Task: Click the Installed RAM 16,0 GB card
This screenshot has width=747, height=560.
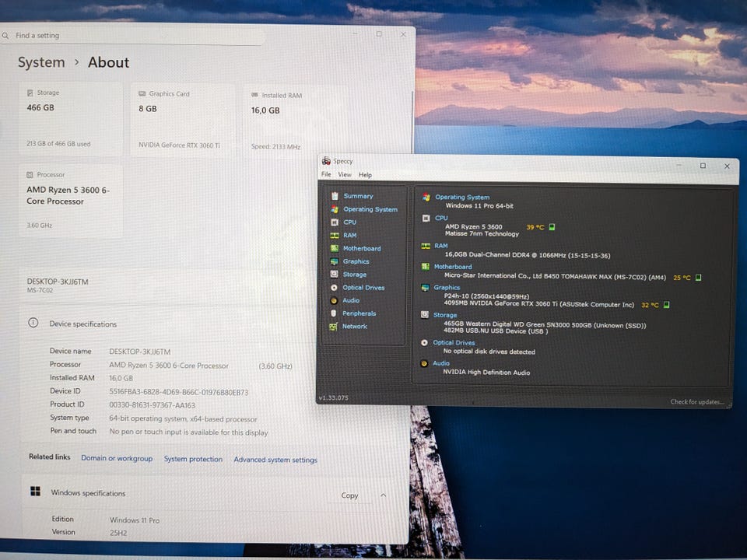Action: coord(296,121)
